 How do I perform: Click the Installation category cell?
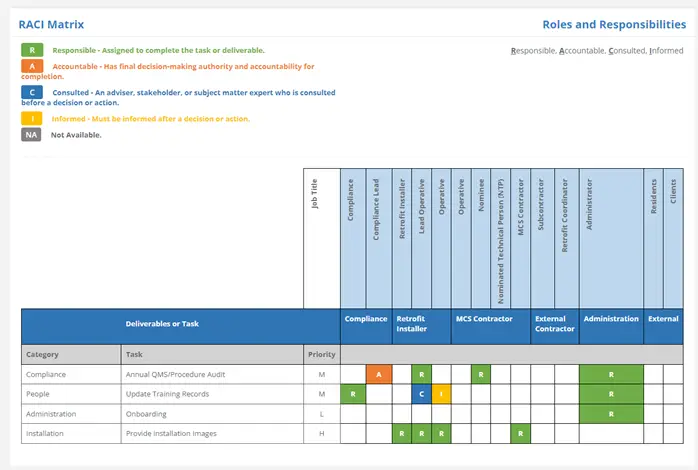coord(71,434)
